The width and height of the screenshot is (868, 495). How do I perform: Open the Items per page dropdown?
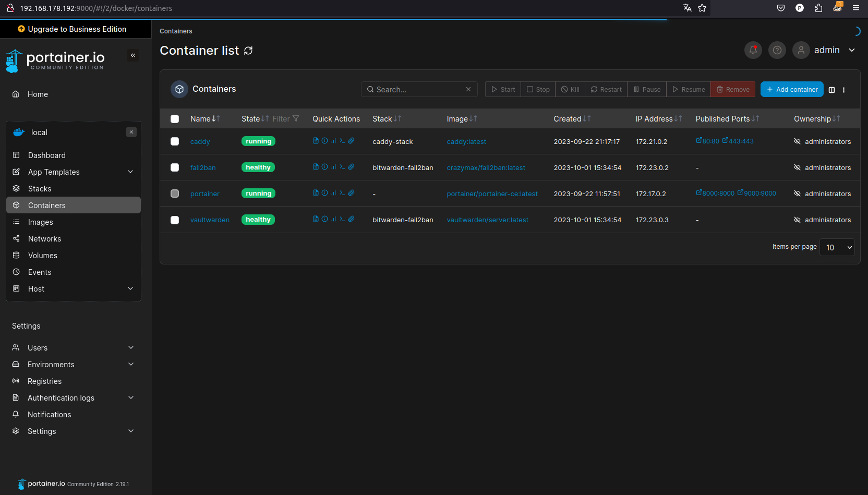coord(837,247)
